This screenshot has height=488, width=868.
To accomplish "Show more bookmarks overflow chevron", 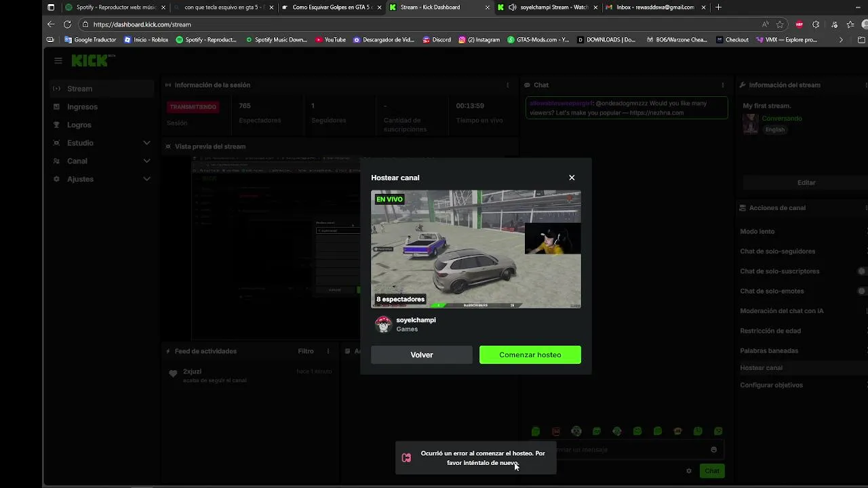I will (841, 40).
